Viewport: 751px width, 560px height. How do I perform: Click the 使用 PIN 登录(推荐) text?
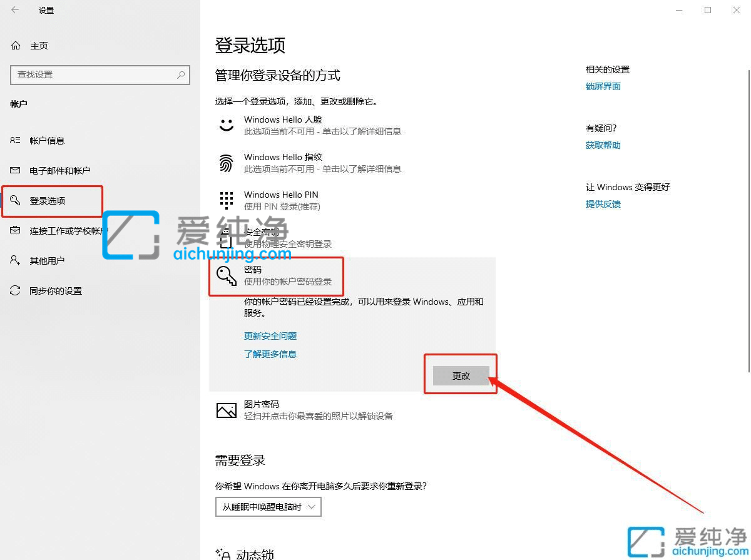click(282, 206)
